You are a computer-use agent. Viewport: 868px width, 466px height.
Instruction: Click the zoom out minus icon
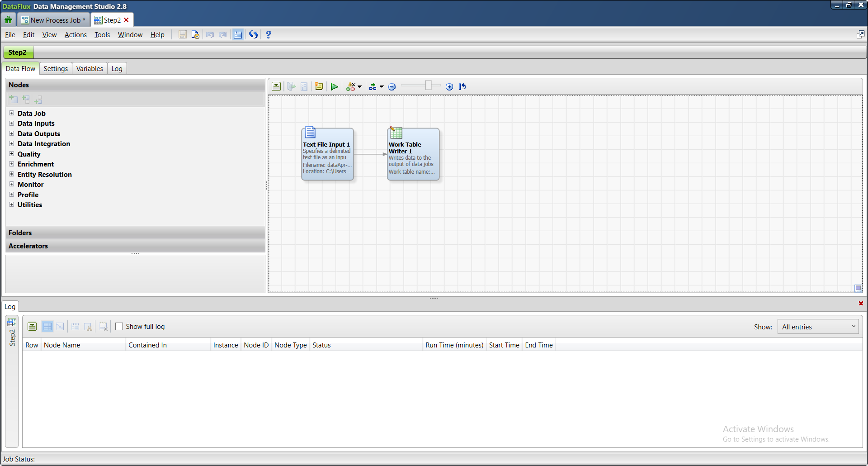pyautogui.click(x=392, y=87)
